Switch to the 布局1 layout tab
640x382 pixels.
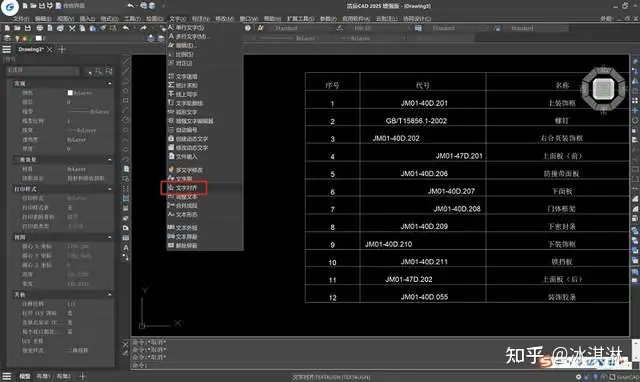pos(43,376)
